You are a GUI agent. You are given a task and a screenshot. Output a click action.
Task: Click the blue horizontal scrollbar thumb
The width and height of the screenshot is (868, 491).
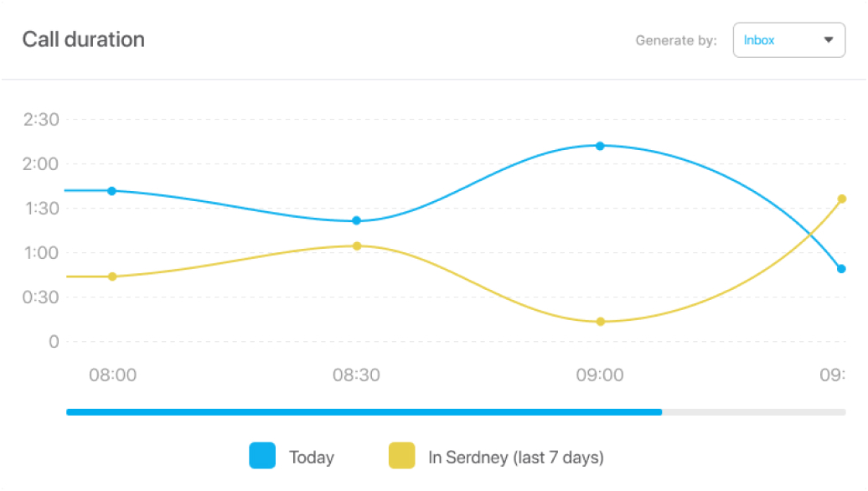click(x=364, y=412)
